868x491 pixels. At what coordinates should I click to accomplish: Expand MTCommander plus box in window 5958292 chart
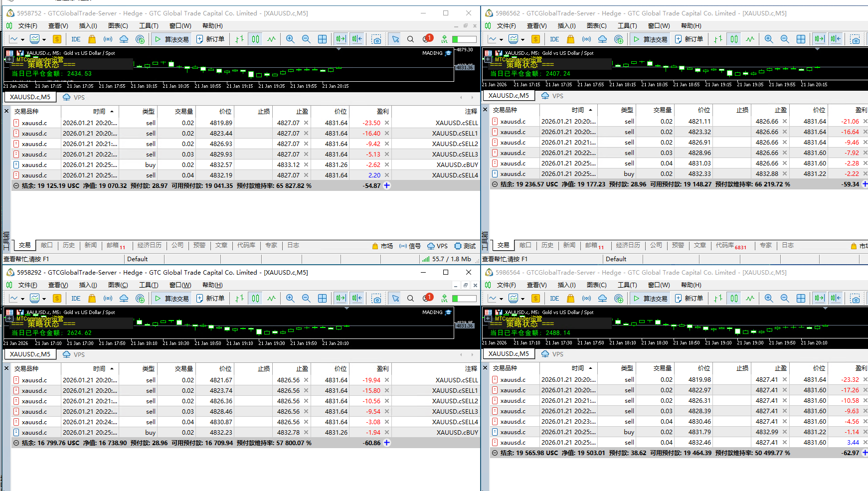8,319
